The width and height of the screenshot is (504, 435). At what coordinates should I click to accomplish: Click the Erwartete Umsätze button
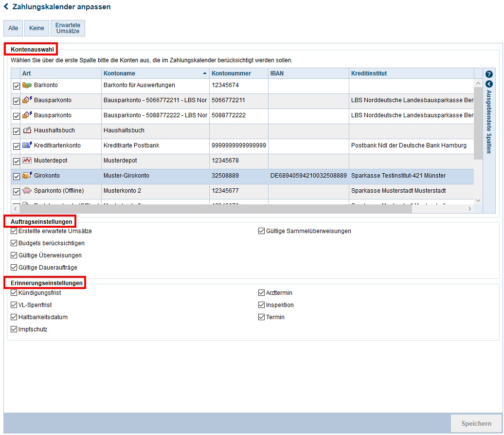(68, 28)
